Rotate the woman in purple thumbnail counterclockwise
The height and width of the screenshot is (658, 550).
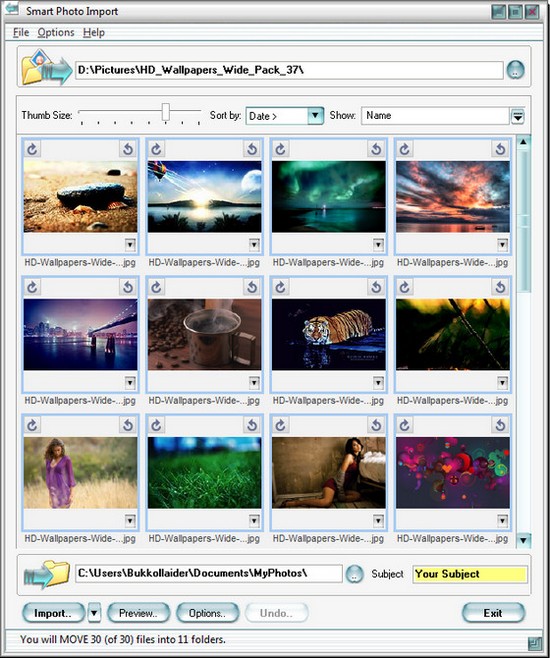click(128, 425)
